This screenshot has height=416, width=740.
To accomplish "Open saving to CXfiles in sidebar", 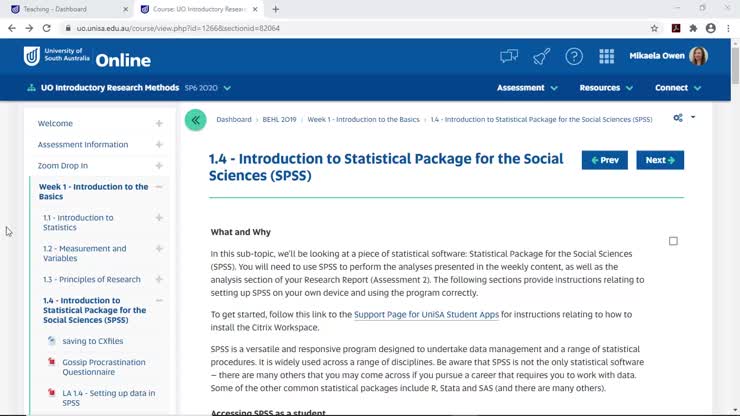I will (92, 341).
